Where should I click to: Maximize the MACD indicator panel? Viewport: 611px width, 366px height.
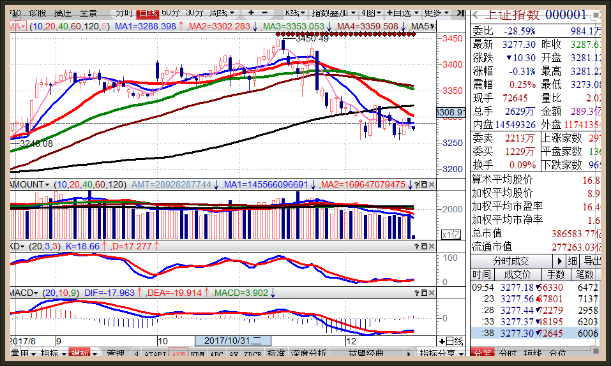(x=424, y=293)
